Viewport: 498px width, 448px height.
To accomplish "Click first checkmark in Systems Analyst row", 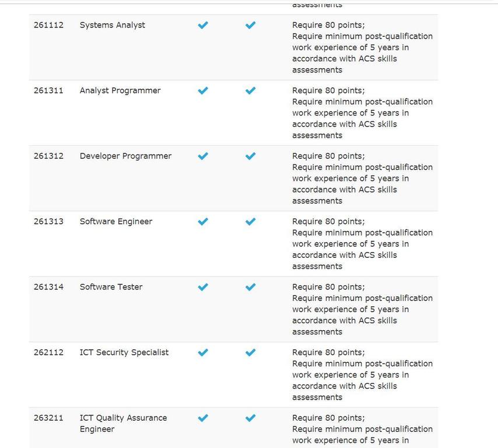I will 203,25.
